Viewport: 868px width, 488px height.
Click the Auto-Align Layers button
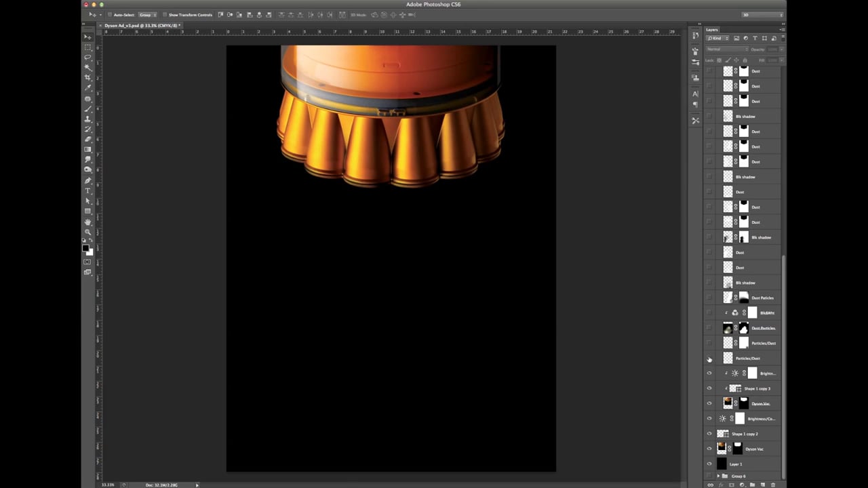(x=342, y=14)
